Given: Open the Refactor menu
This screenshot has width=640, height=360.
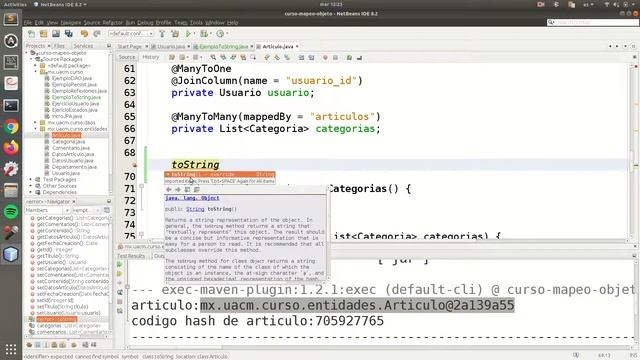Looking at the screenshot, I should (113, 23).
